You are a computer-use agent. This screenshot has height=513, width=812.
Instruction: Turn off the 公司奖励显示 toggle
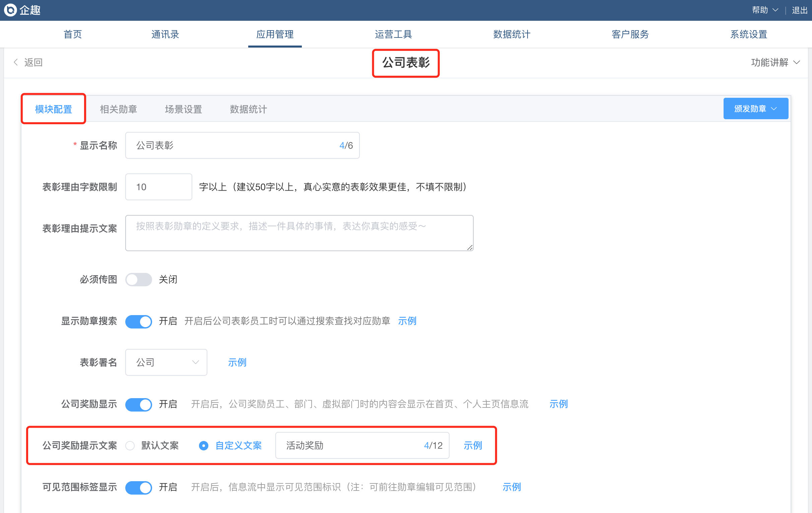pyautogui.click(x=139, y=404)
